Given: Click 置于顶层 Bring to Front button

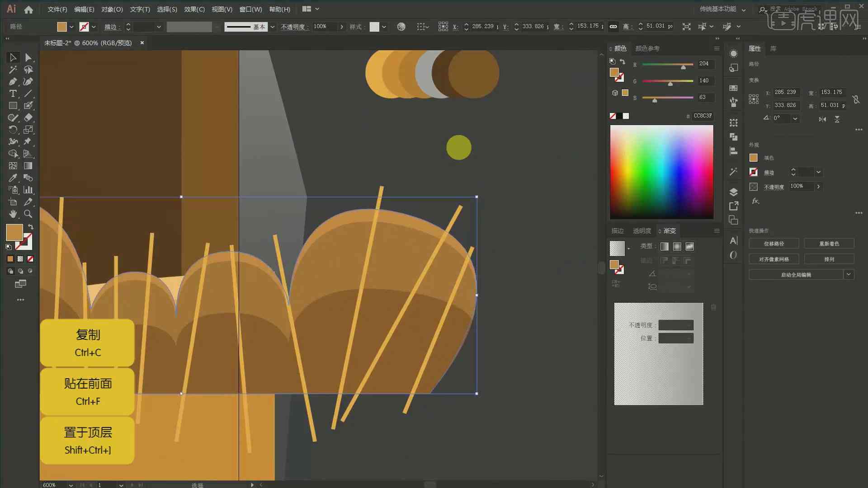Looking at the screenshot, I should (88, 440).
